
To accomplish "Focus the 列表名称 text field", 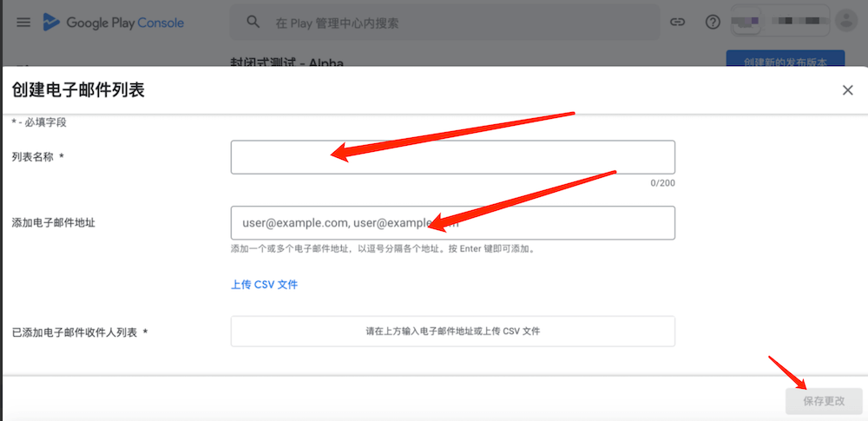I will [x=452, y=157].
